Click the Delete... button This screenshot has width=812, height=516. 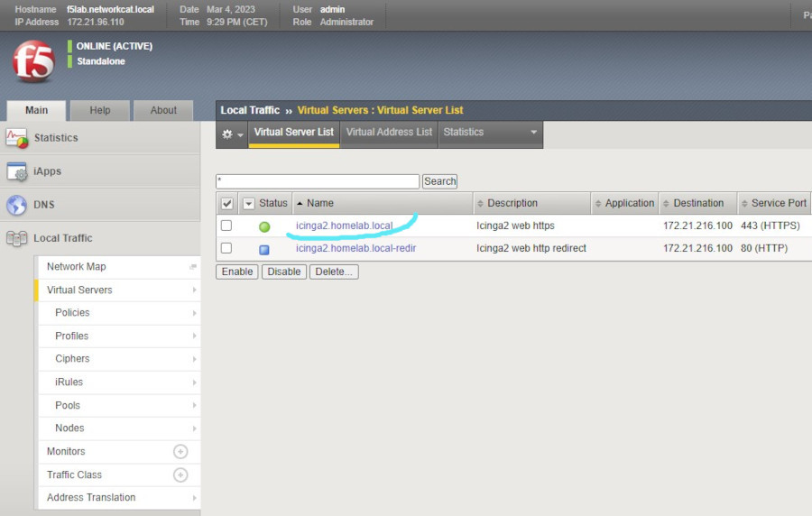click(x=334, y=272)
